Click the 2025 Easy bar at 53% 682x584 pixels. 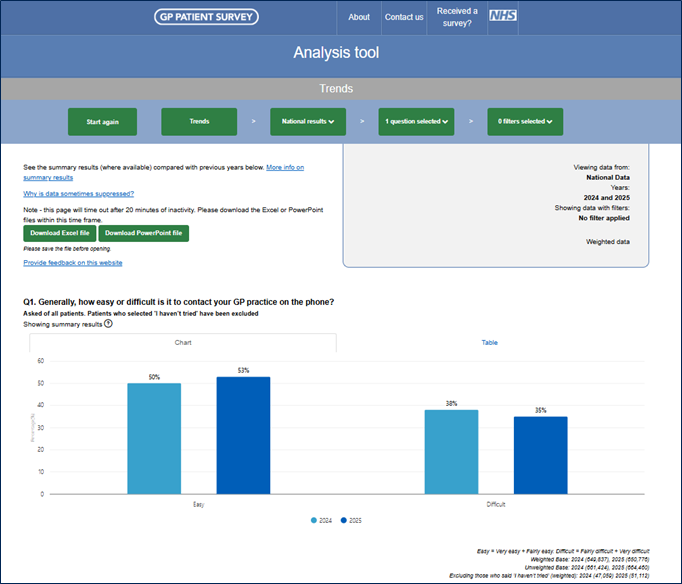243,435
